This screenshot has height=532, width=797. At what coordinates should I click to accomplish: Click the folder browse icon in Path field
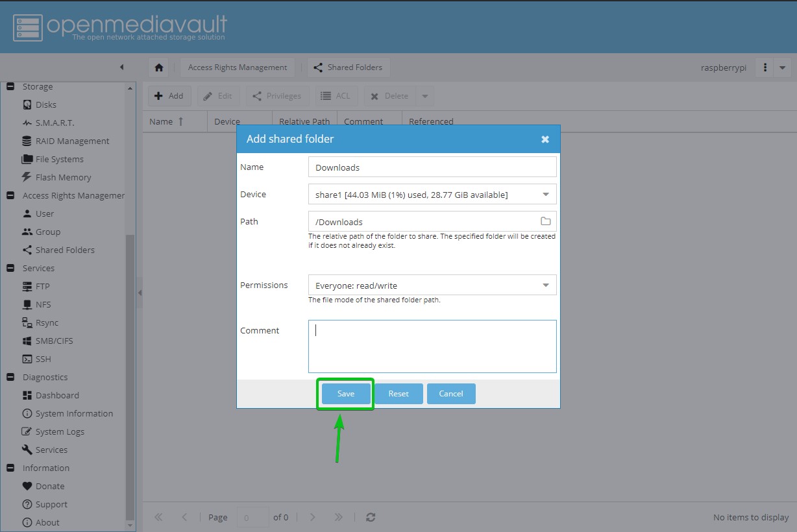click(545, 221)
